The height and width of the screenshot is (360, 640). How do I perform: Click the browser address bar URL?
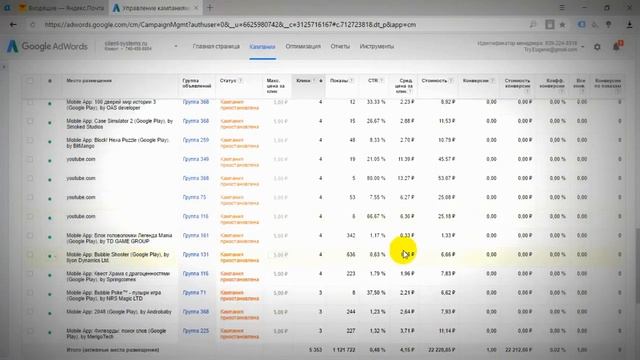[x=230, y=24]
